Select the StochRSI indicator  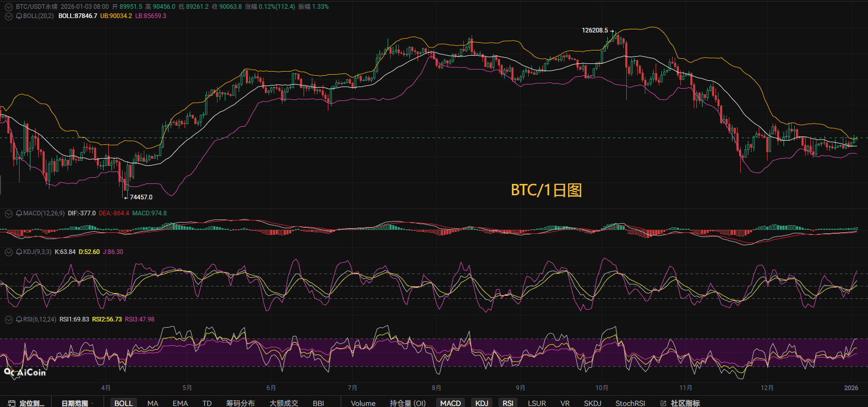click(630, 403)
